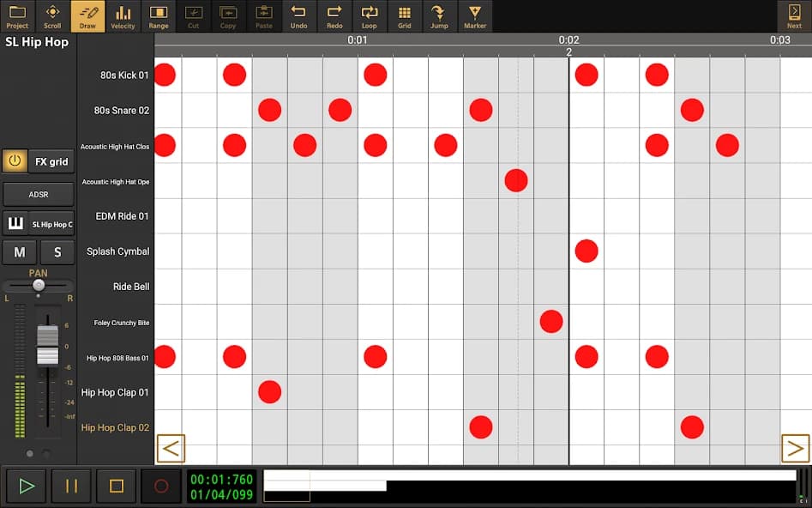Select the Velocity editing tool

pos(123,15)
